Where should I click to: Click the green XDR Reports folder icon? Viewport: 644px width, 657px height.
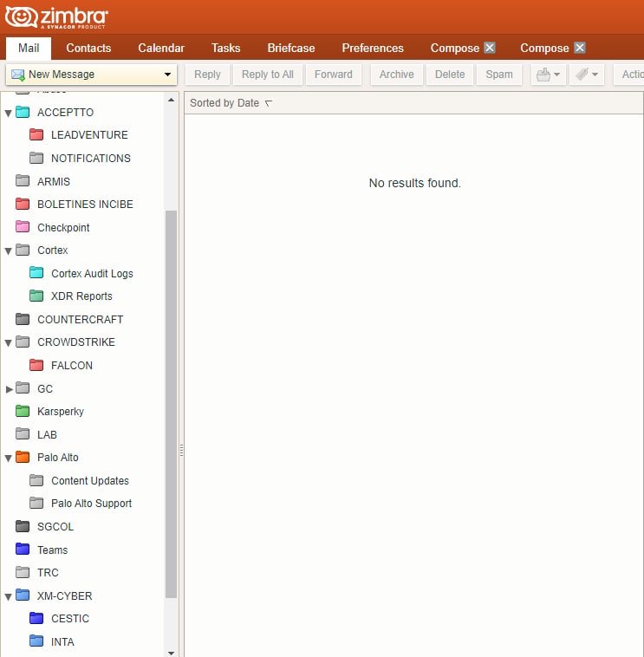click(36, 296)
